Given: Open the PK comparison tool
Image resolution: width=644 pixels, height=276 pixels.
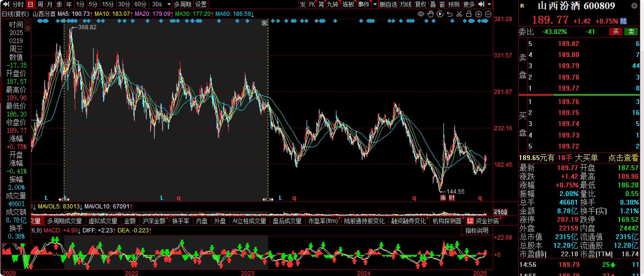Looking at the screenshot, I should [312, 4].
